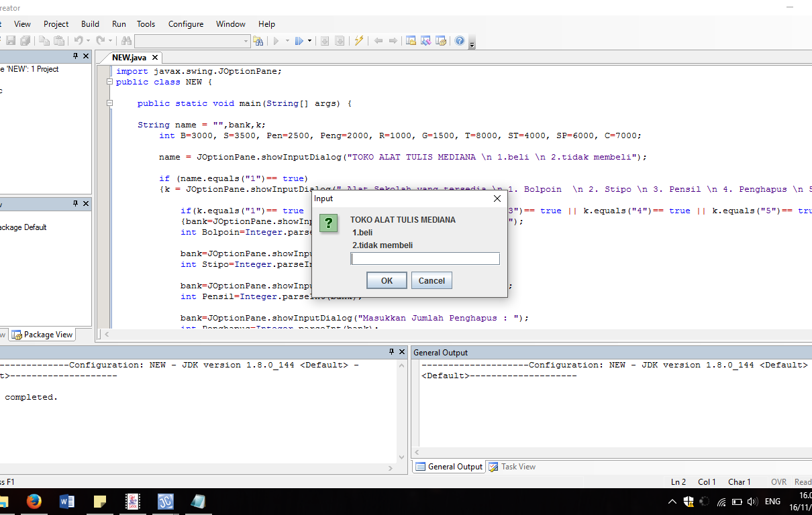Screen dimensions: 812x515
Task: Close the Input dialog window
Action: click(497, 199)
